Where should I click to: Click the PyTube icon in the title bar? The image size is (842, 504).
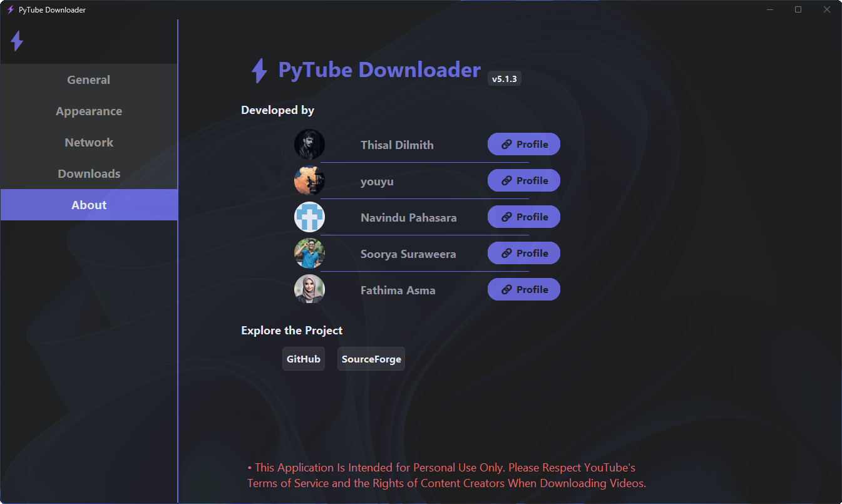[11, 10]
